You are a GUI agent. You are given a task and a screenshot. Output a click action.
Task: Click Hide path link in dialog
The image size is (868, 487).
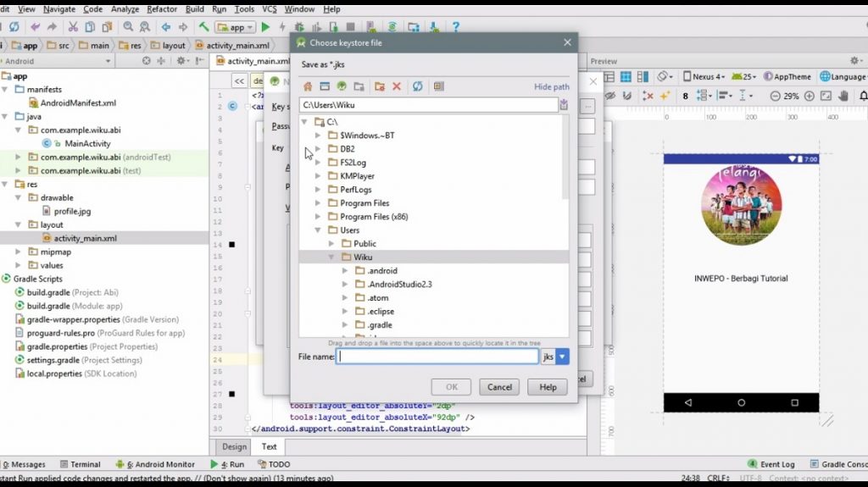(x=551, y=86)
